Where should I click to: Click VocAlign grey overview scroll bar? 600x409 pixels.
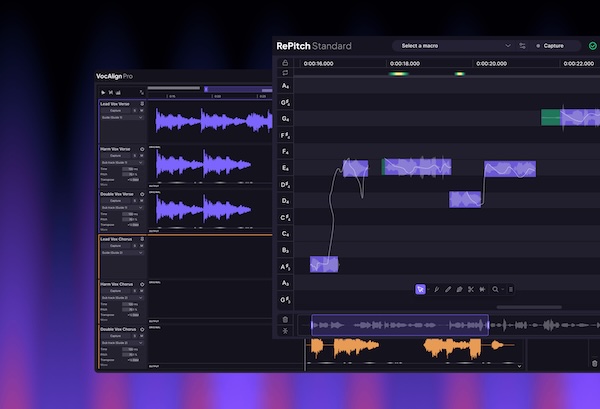(x=174, y=88)
